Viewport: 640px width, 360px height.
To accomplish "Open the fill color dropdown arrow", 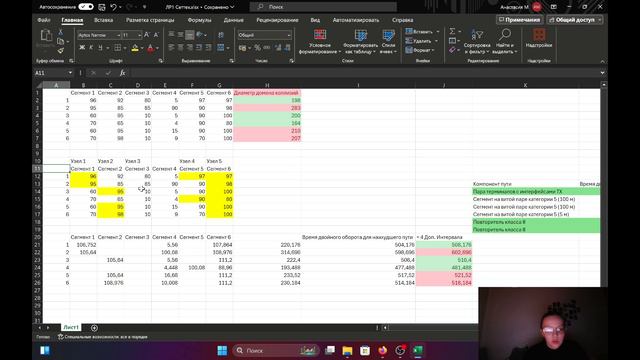I will (142, 48).
